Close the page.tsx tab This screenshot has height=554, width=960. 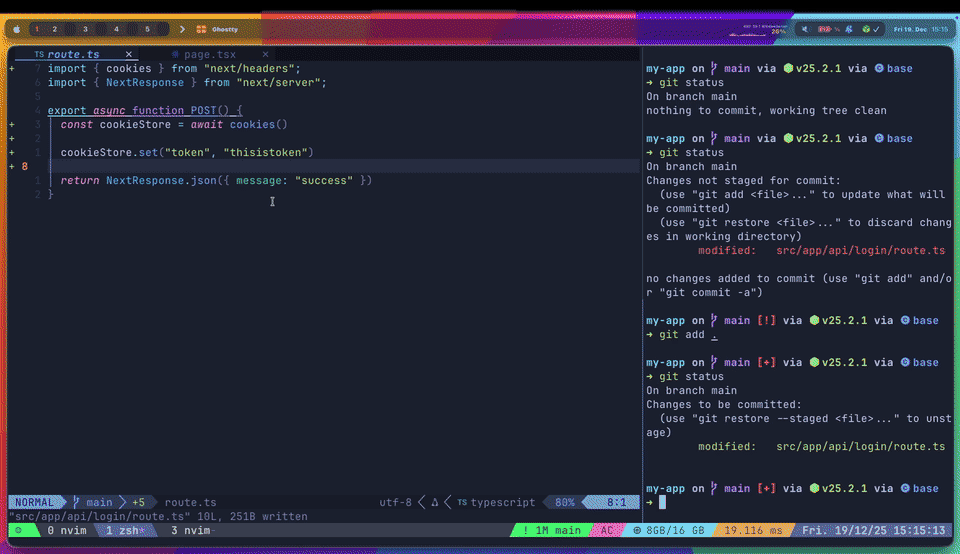point(265,54)
